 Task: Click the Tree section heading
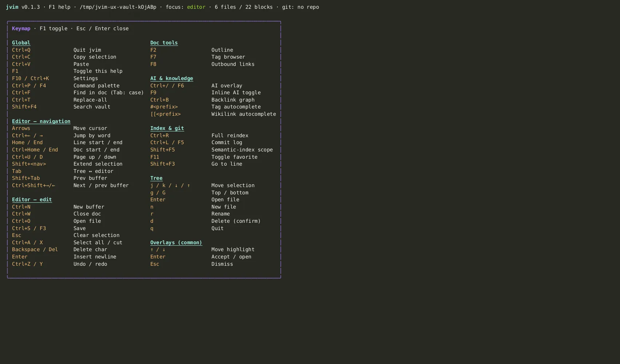tap(156, 178)
